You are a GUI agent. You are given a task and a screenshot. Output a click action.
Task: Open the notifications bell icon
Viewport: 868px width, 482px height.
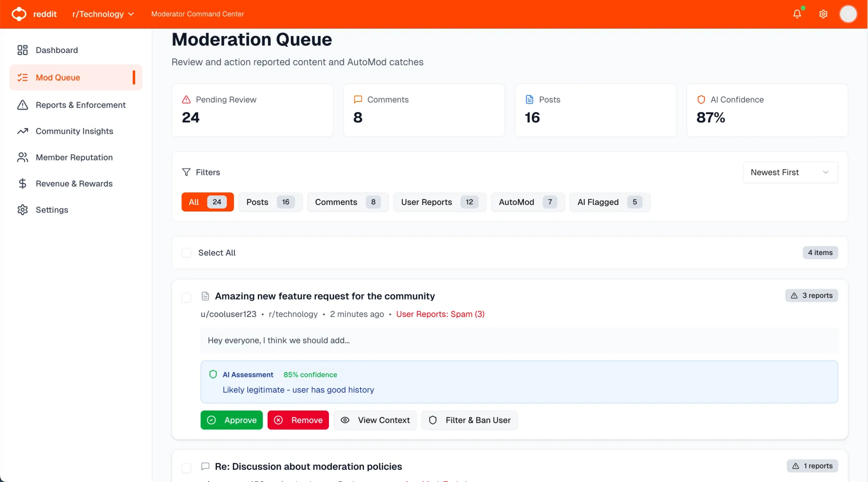pos(797,13)
